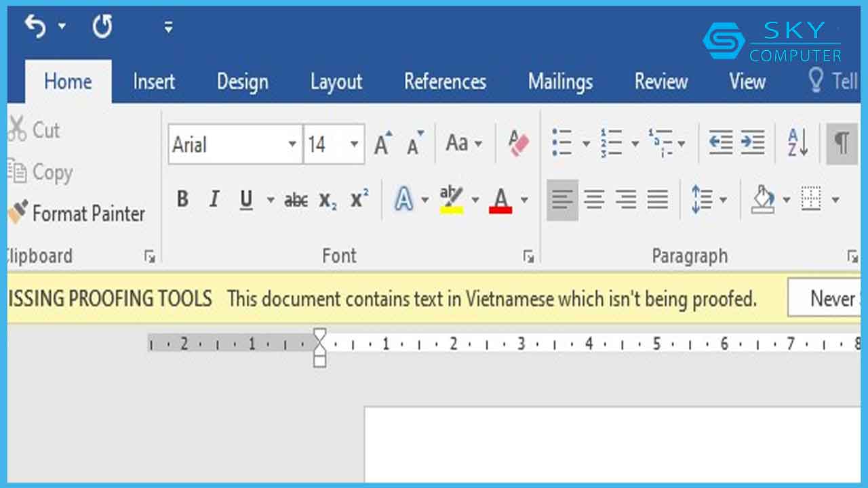The image size is (868, 488).
Task: Toggle Subscript formatting
Action: (328, 200)
